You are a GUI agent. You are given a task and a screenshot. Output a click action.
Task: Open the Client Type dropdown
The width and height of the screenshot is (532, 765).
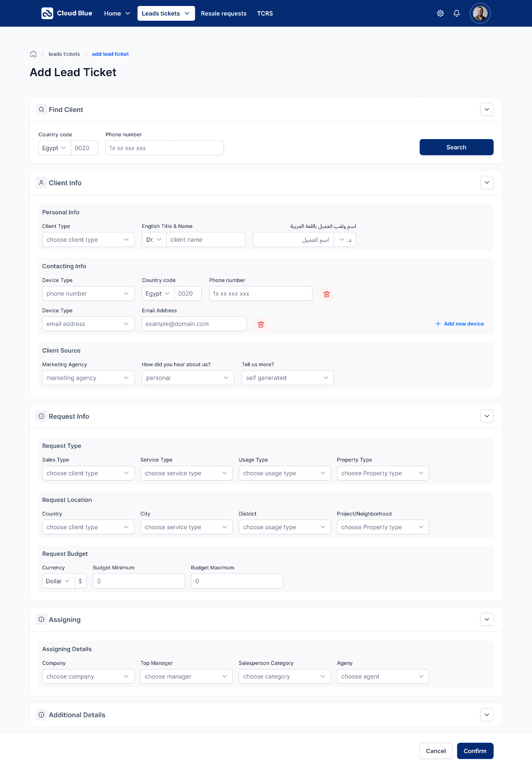tap(88, 240)
